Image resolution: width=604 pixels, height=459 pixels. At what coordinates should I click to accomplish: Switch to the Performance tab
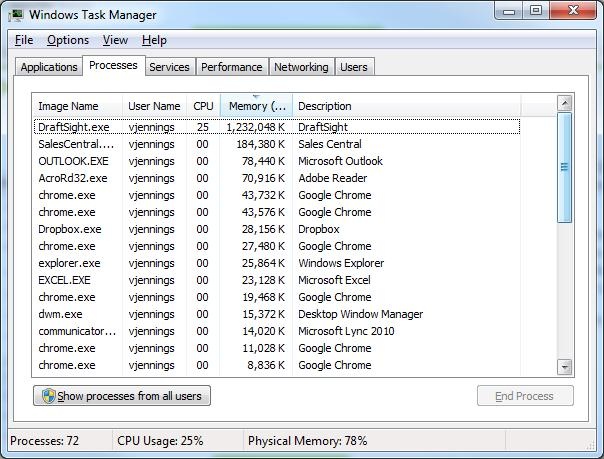pyautogui.click(x=231, y=67)
